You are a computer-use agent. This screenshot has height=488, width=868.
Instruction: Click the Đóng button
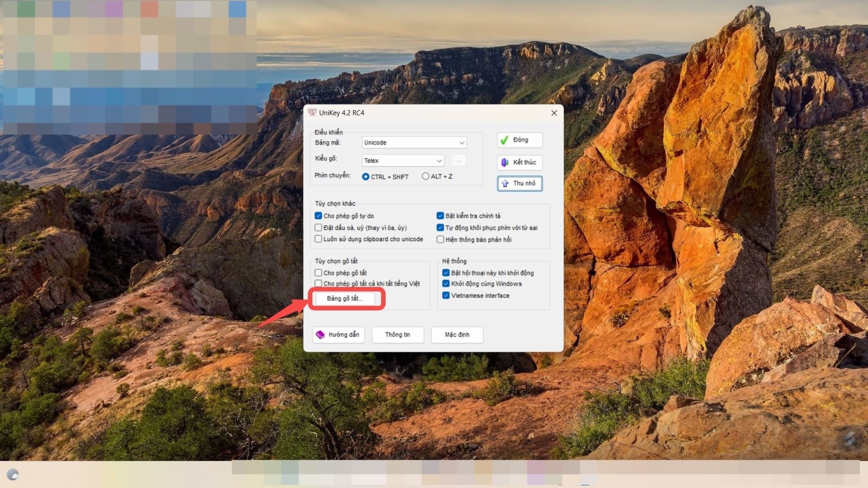pyautogui.click(x=520, y=140)
